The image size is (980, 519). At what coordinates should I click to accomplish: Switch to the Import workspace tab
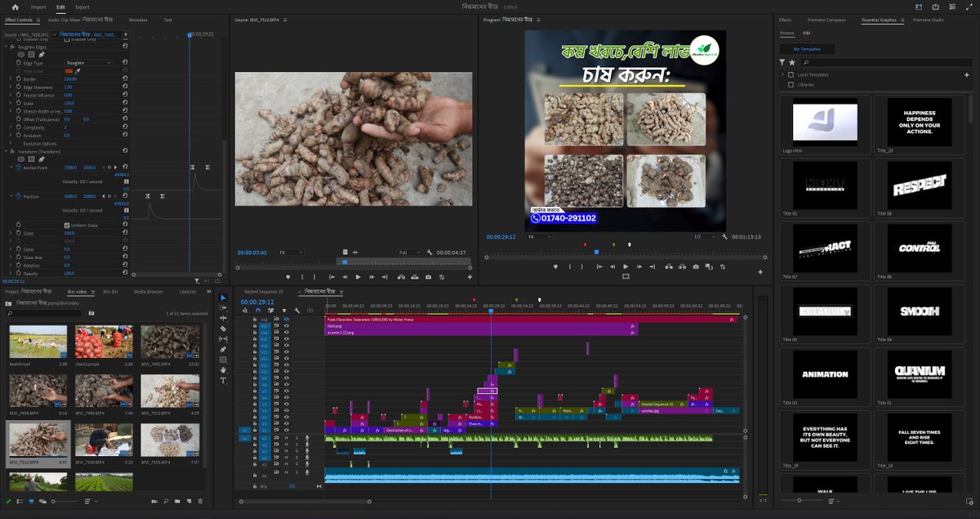click(x=38, y=7)
